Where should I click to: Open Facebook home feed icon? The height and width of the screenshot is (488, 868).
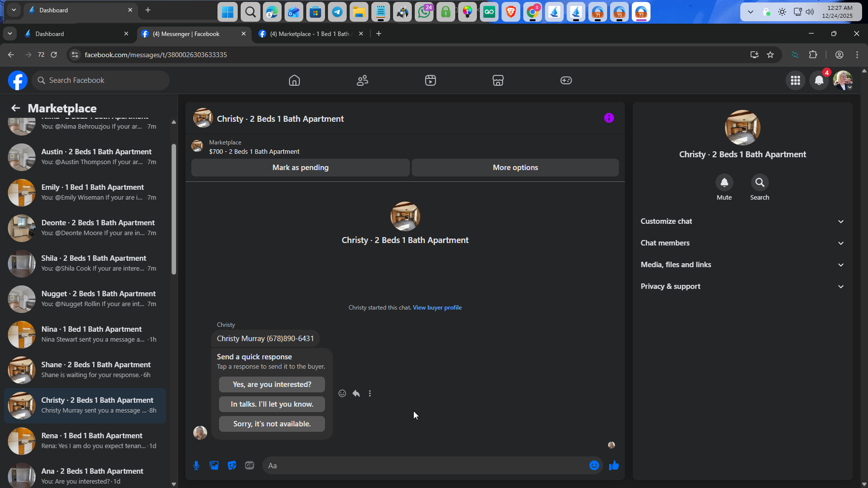click(x=294, y=80)
